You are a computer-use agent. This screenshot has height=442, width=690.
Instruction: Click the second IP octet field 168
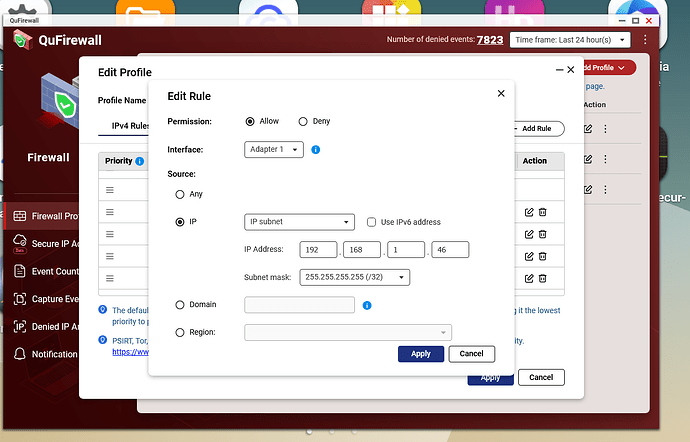click(x=362, y=250)
